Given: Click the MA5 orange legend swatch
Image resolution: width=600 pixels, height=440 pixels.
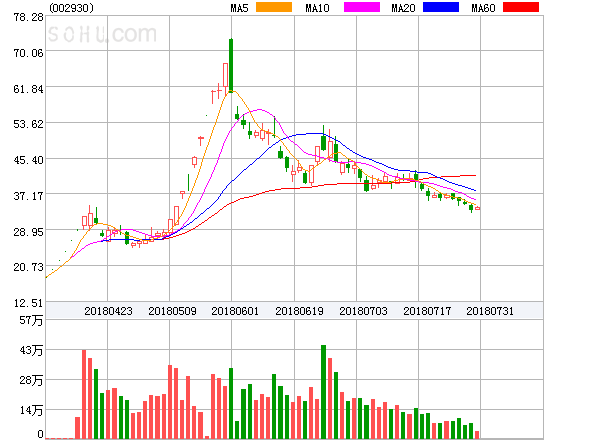Looking at the screenshot, I should click(x=274, y=7).
